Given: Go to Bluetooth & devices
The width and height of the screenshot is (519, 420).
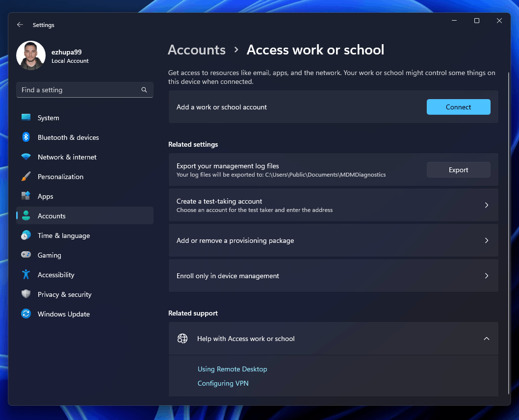Looking at the screenshot, I should pos(85,137).
